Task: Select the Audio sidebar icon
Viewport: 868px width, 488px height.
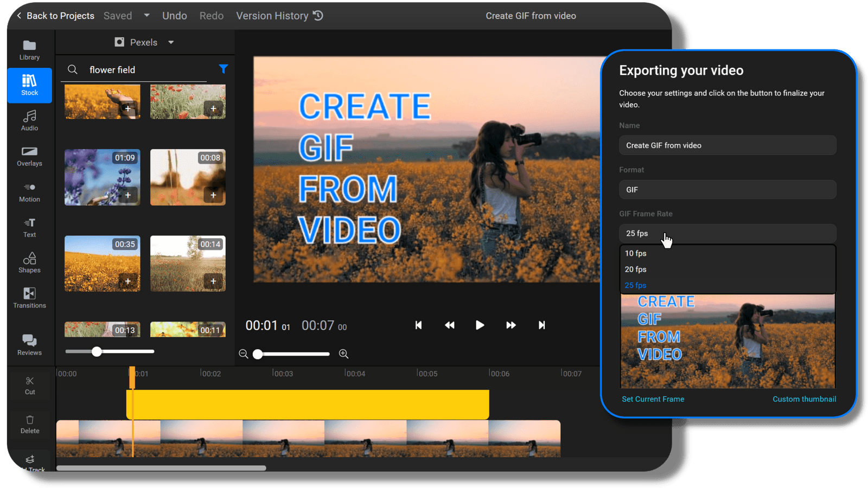Action: 29,120
